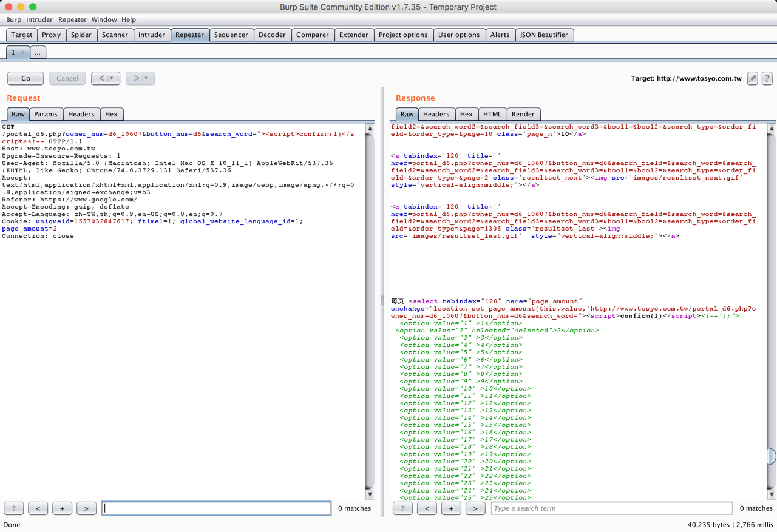This screenshot has width=777, height=532.
Task: Switch to the Sequencer tab
Action: click(x=231, y=35)
